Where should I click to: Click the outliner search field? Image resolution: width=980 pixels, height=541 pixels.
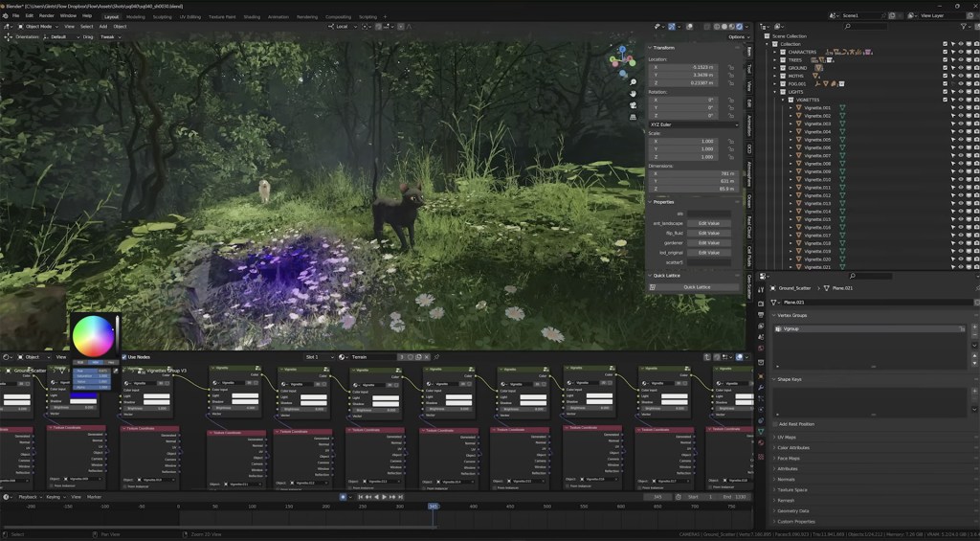pos(865,26)
